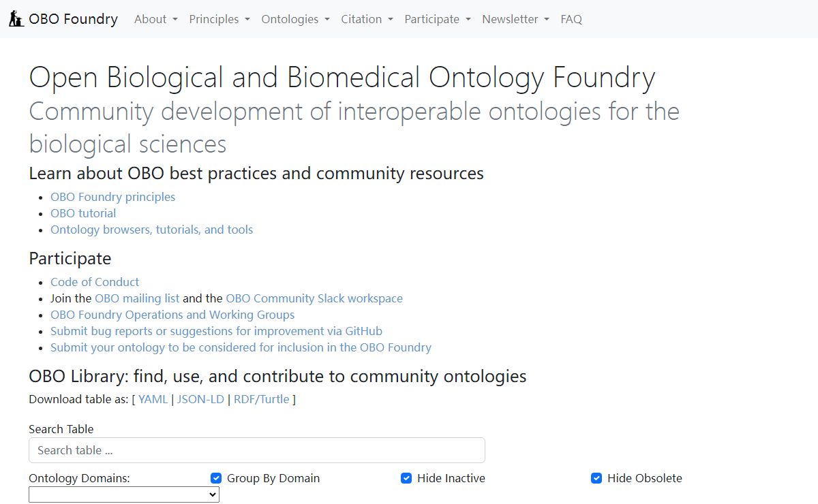Open the OBO Foundry principles link

(112, 197)
